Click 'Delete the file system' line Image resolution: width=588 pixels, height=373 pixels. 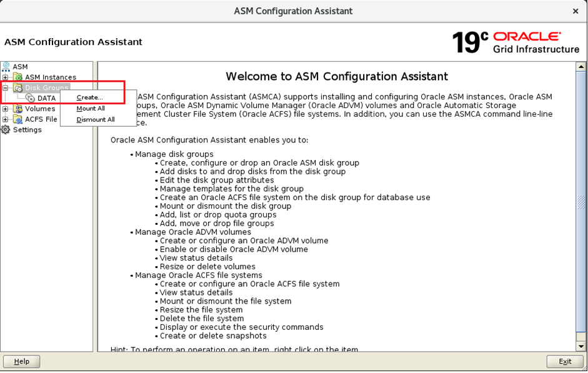pos(202,318)
